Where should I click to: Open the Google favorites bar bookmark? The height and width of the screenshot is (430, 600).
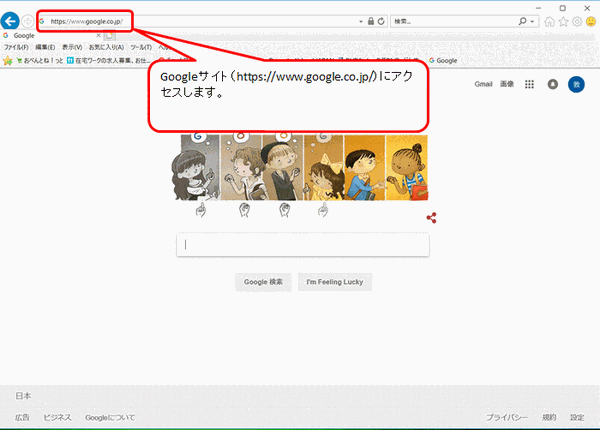click(443, 60)
